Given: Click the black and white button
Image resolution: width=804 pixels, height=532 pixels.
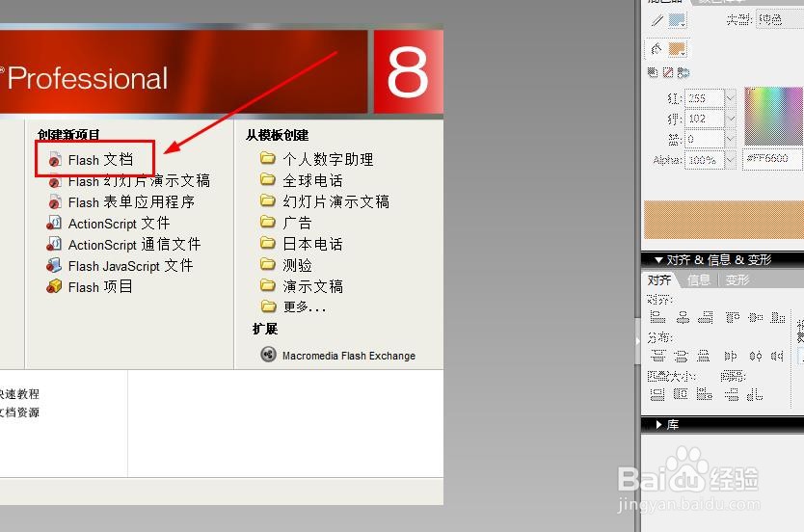Looking at the screenshot, I should click(653, 73).
